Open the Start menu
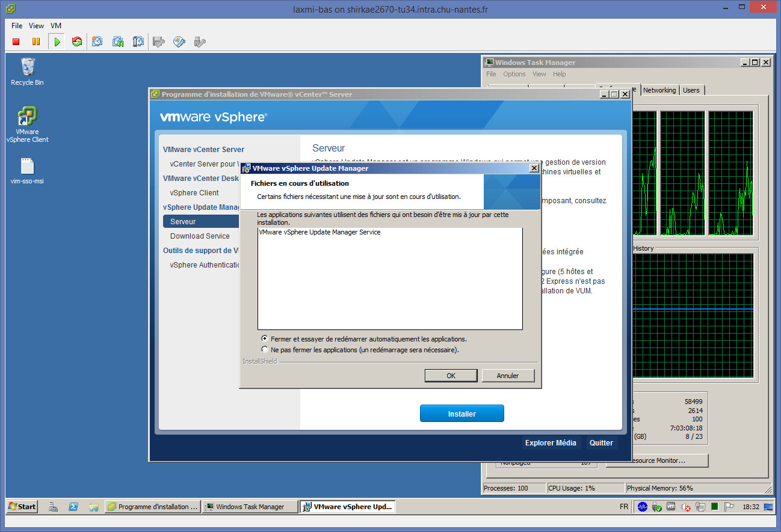This screenshot has width=781, height=532. coord(22,507)
